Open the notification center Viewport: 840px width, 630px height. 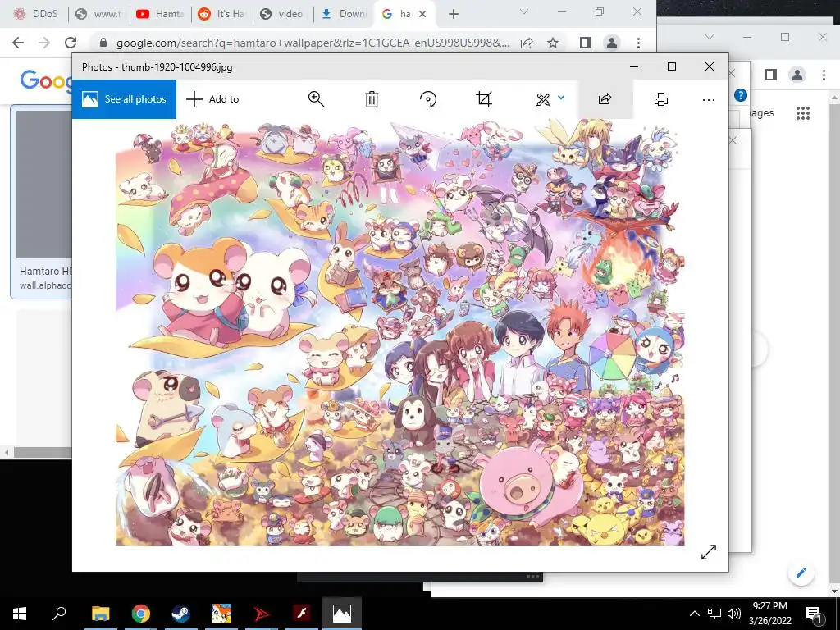point(814,614)
